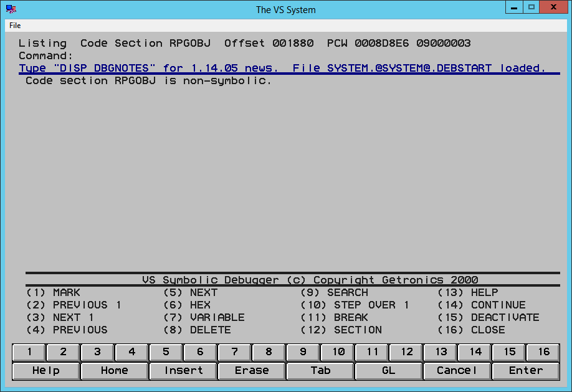The image size is (572, 392).
Task: Click function key button 7
Action: pyautogui.click(x=235, y=352)
